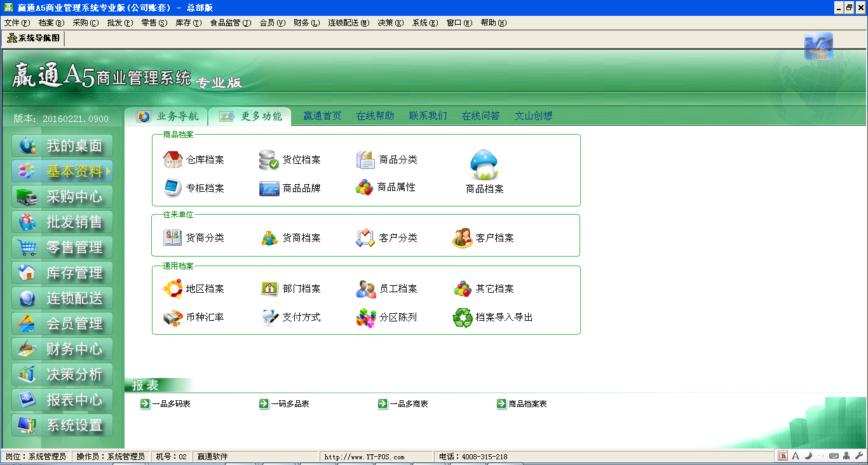Open 货位档案 storage location icon

(269, 160)
